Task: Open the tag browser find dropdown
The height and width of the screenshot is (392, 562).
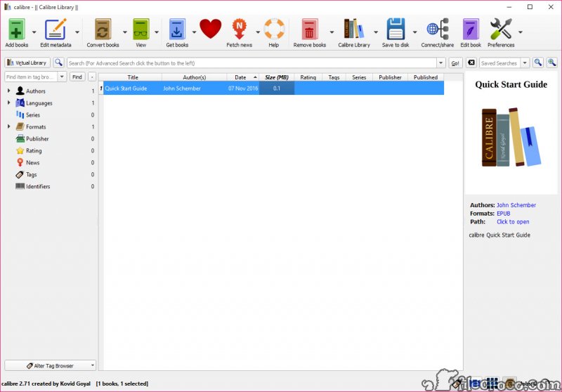Action: (x=62, y=77)
